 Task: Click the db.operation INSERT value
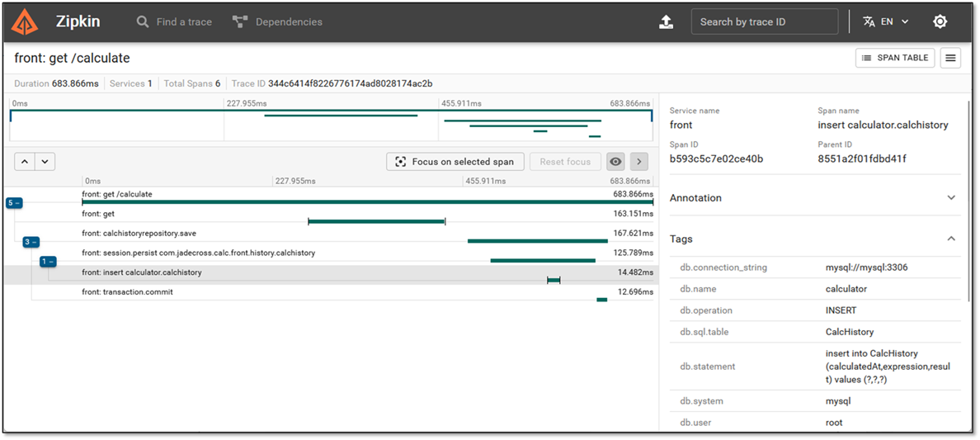[841, 310]
